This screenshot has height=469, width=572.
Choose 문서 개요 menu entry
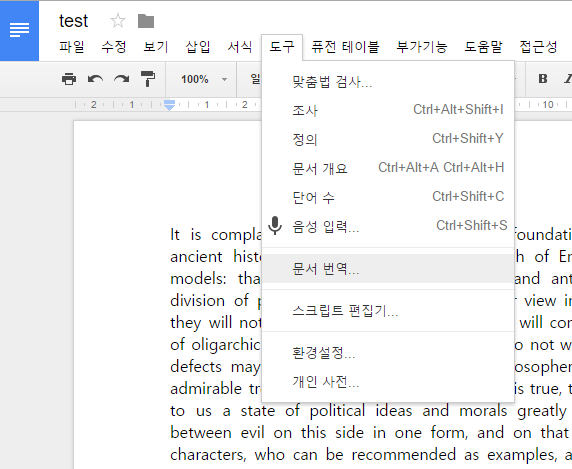388,168
